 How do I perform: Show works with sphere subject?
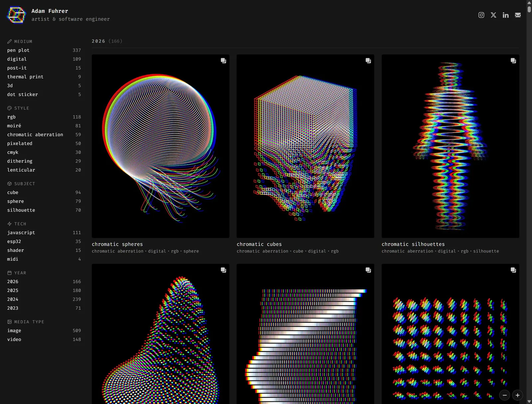44,201
